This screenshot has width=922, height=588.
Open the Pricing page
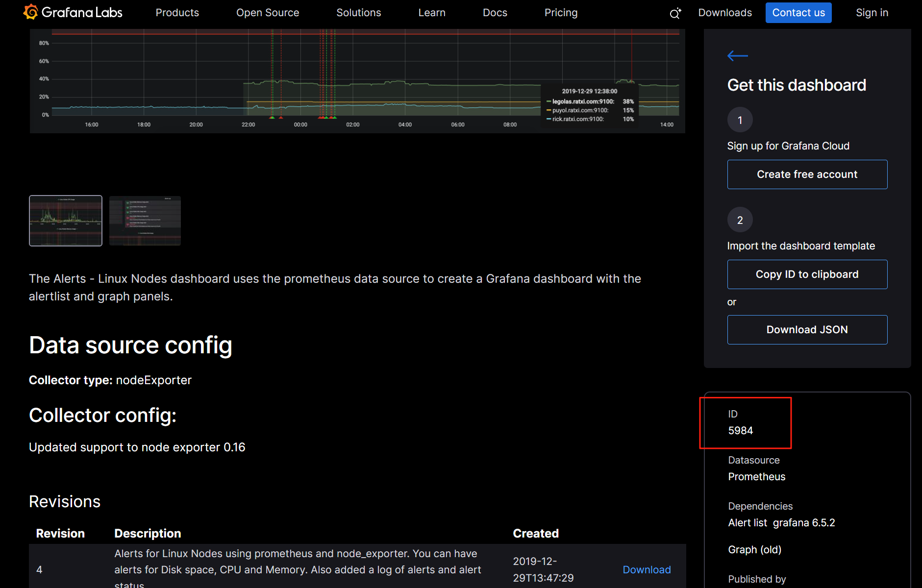[x=561, y=13]
